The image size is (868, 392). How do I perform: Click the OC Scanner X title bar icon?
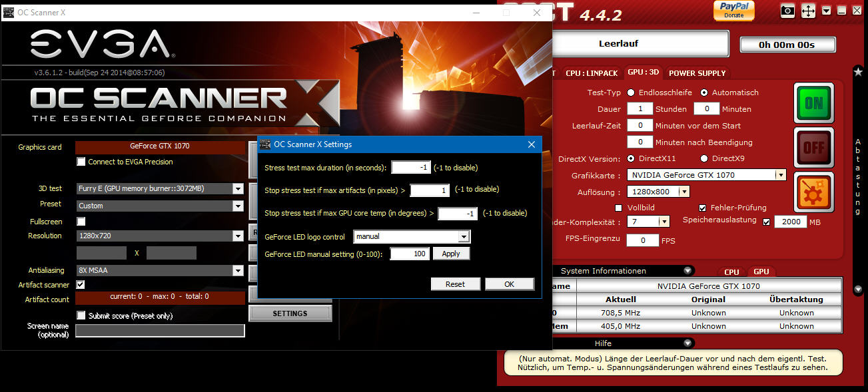coord(9,13)
